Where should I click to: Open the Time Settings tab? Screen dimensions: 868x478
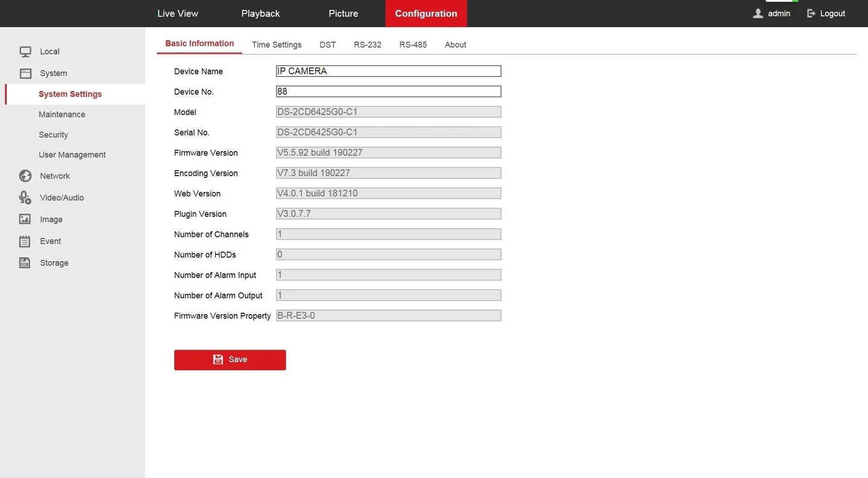(277, 45)
